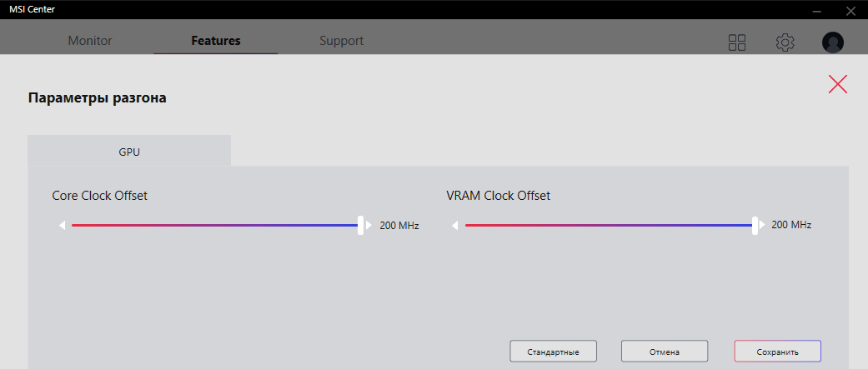Decrease Core Clock Offset with left arrow
868x369 pixels.
pyautogui.click(x=62, y=226)
